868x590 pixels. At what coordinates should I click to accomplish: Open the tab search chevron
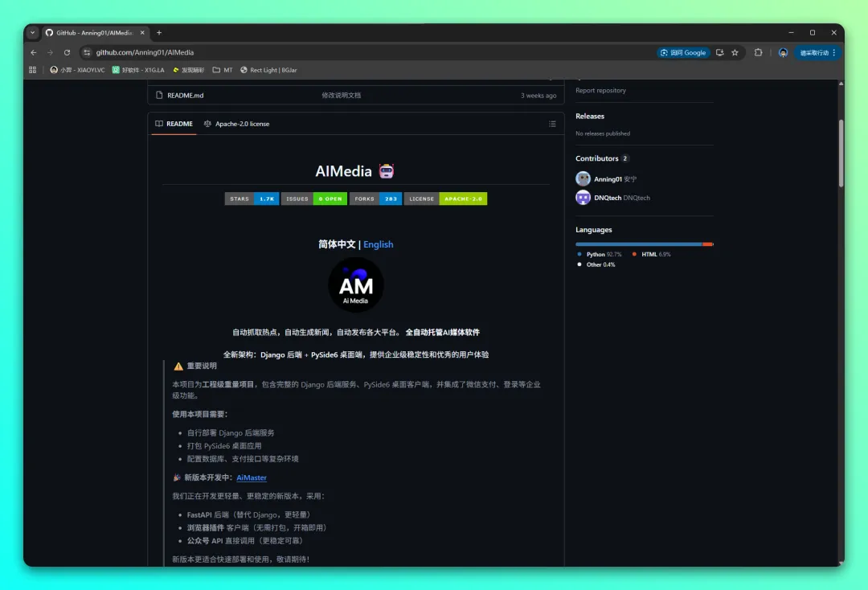point(33,33)
